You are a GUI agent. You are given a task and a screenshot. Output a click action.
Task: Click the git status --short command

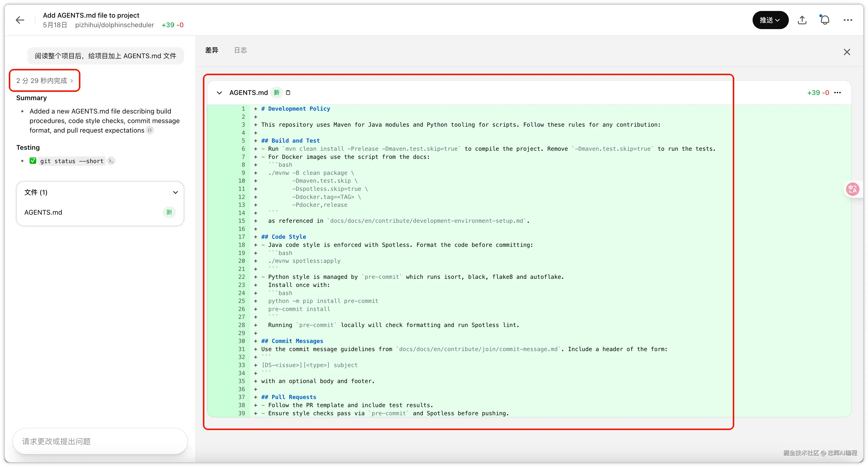point(72,161)
